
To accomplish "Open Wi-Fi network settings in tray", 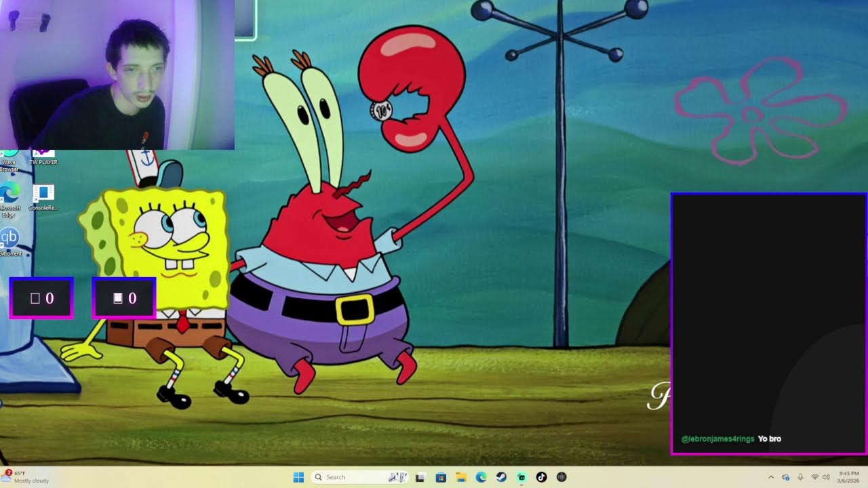I will 815,477.
